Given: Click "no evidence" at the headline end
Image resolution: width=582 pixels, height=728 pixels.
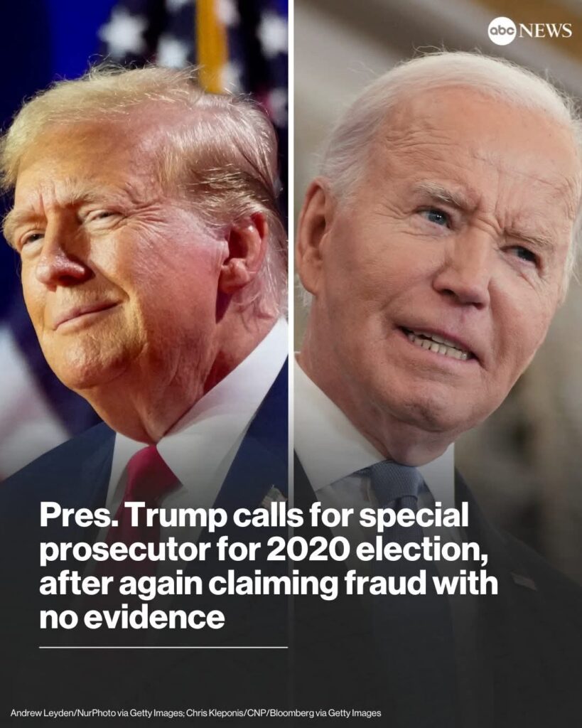Looking at the screenshot, I should pos(131,618).
